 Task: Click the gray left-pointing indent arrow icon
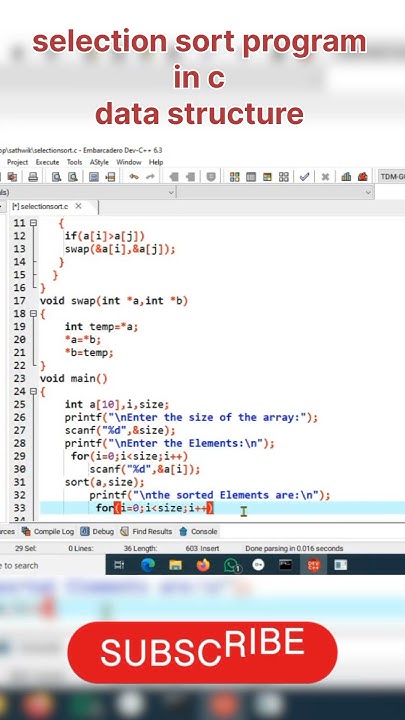point(174,177)
